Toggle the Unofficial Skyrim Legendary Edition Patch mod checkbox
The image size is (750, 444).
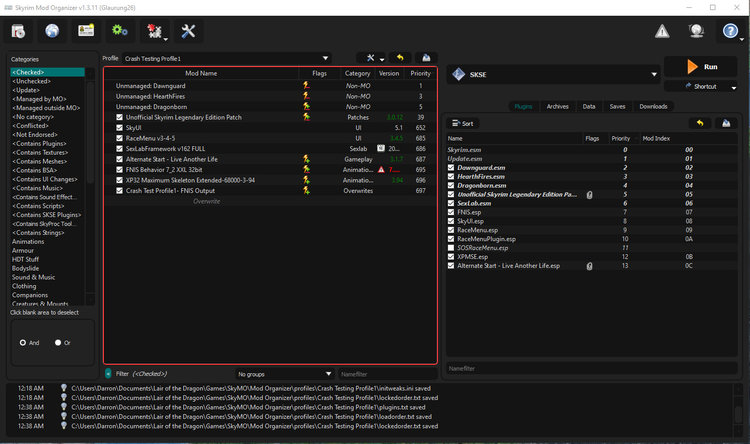point(120,117)
